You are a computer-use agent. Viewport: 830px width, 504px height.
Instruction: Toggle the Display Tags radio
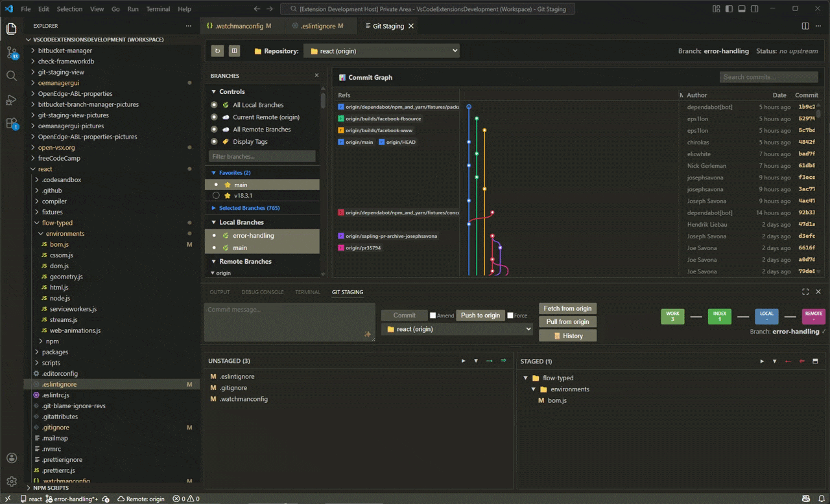point(214,142)
